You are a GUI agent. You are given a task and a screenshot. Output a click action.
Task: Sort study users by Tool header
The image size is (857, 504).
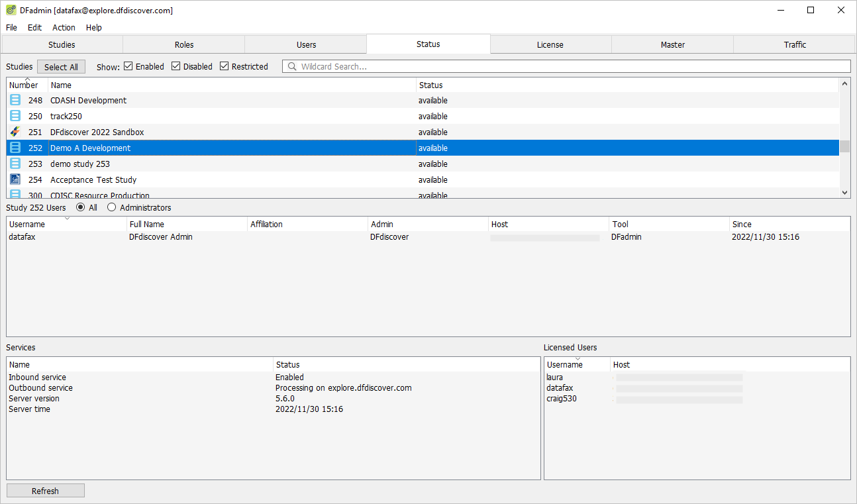click(x=670, y=224)
